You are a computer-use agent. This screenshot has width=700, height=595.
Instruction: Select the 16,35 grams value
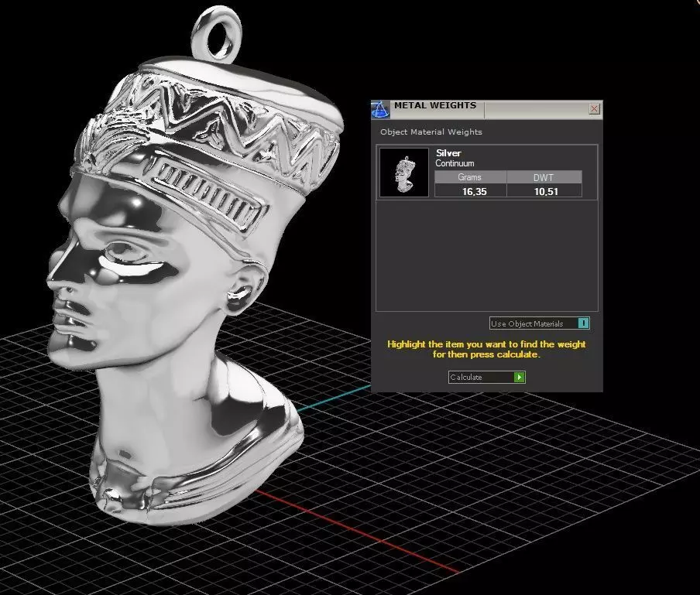click(474, 191)
